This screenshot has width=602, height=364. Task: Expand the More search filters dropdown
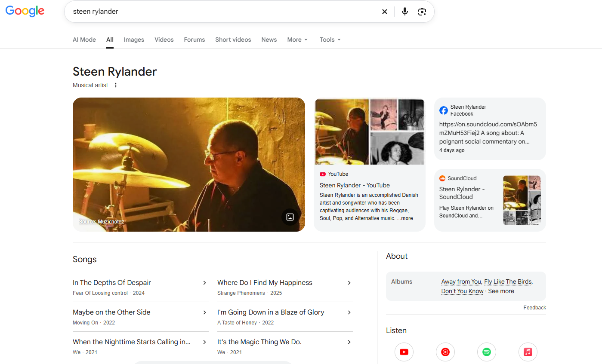[298, 40]
